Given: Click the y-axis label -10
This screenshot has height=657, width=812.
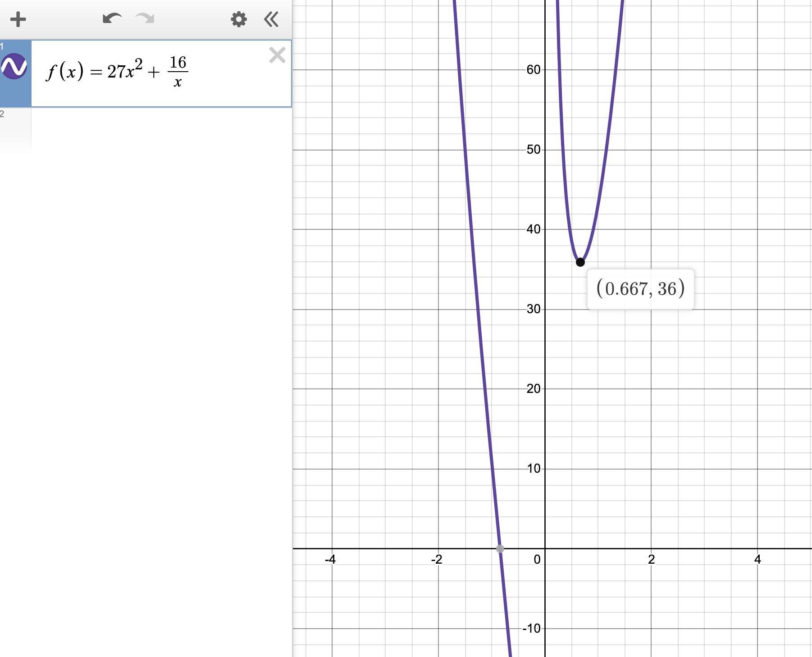Looking at the screenshot, I should tap(531, 628).
